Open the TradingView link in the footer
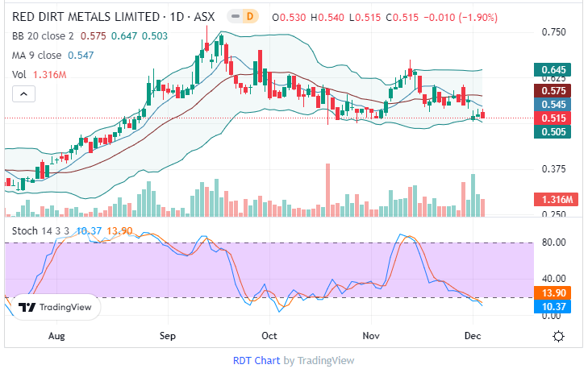This screenshot has width=588, height=373. click(326, 360)
